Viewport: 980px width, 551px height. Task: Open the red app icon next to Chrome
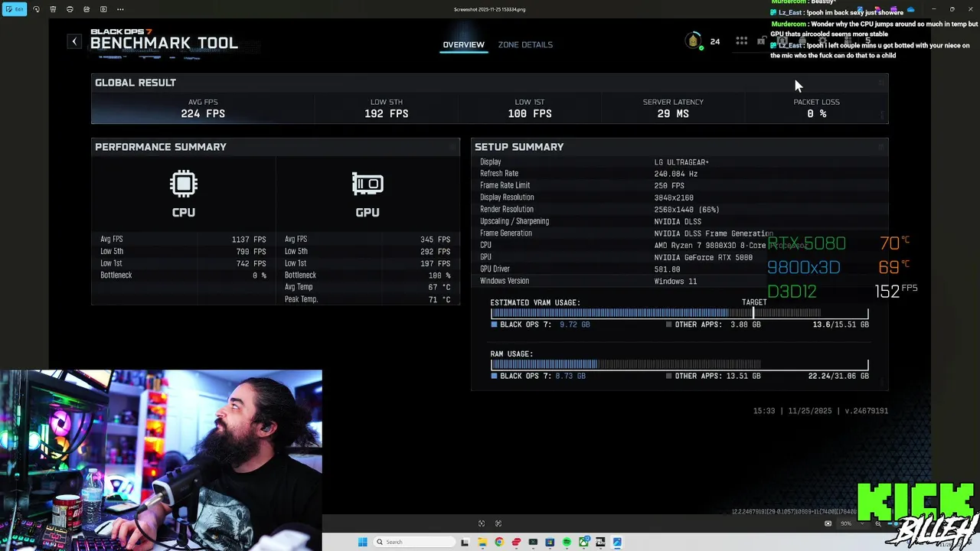coord(516,542)
